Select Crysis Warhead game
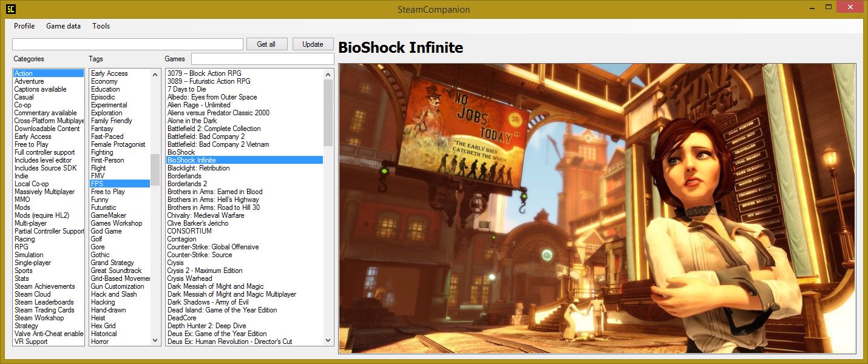Screen dimensions: 868x364 point(245,278)
